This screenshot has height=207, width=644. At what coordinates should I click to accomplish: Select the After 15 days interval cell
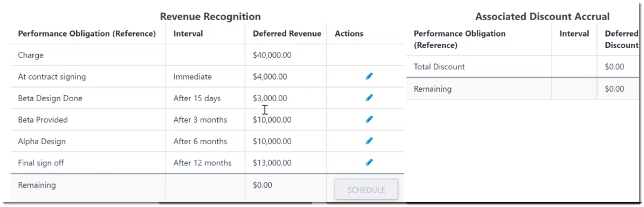click(x=197, y=98)
